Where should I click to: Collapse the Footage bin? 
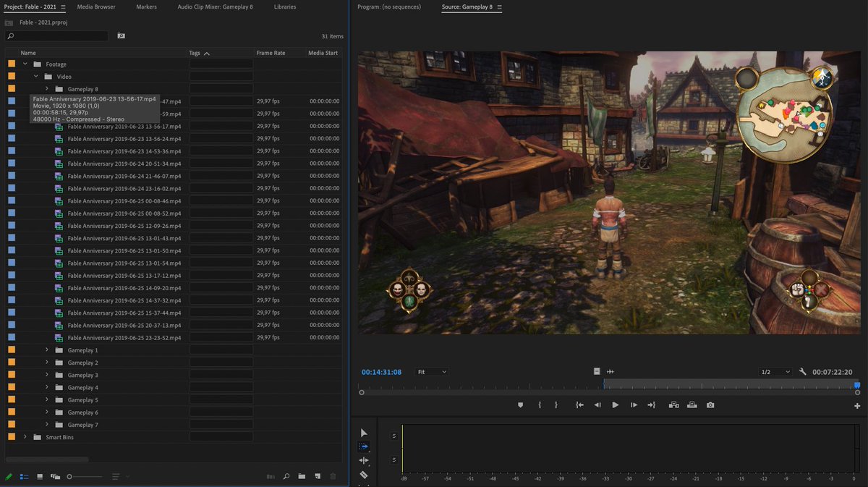[25, 64]
